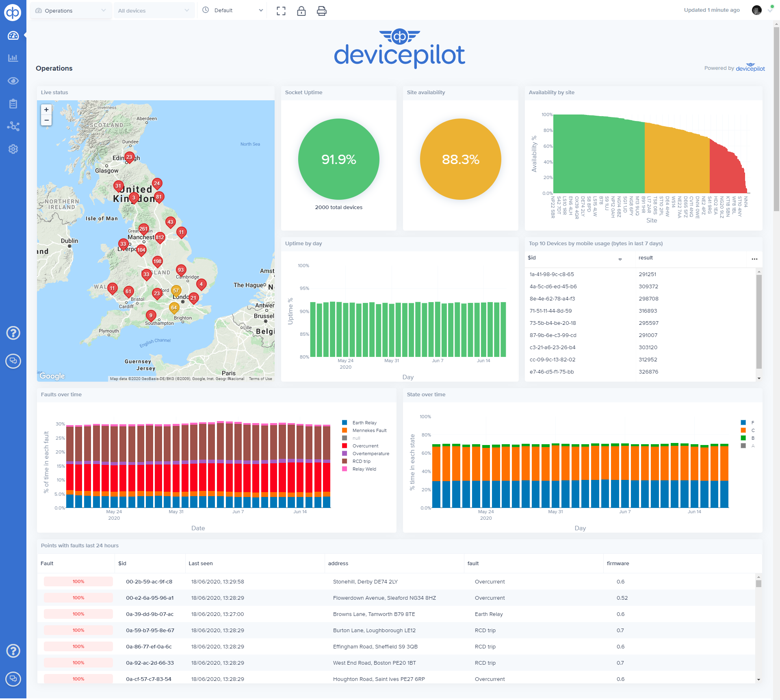
Task: Click the DevicePilot logo in sidebar
Action: click(13, 13)
